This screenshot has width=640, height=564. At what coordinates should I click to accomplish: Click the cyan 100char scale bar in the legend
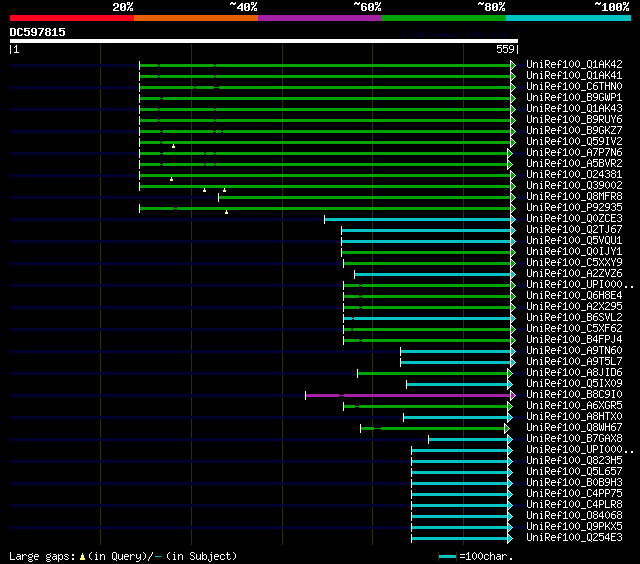coord(447,556)
